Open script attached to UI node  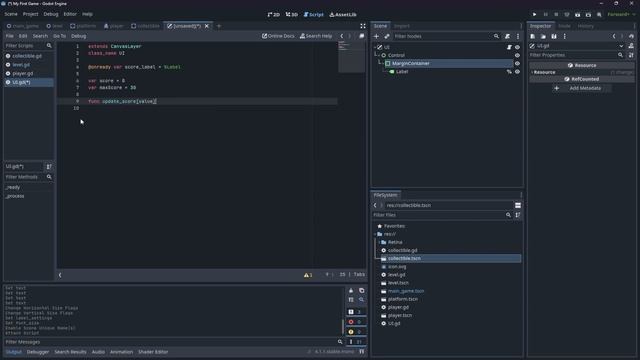coord(509,47)
